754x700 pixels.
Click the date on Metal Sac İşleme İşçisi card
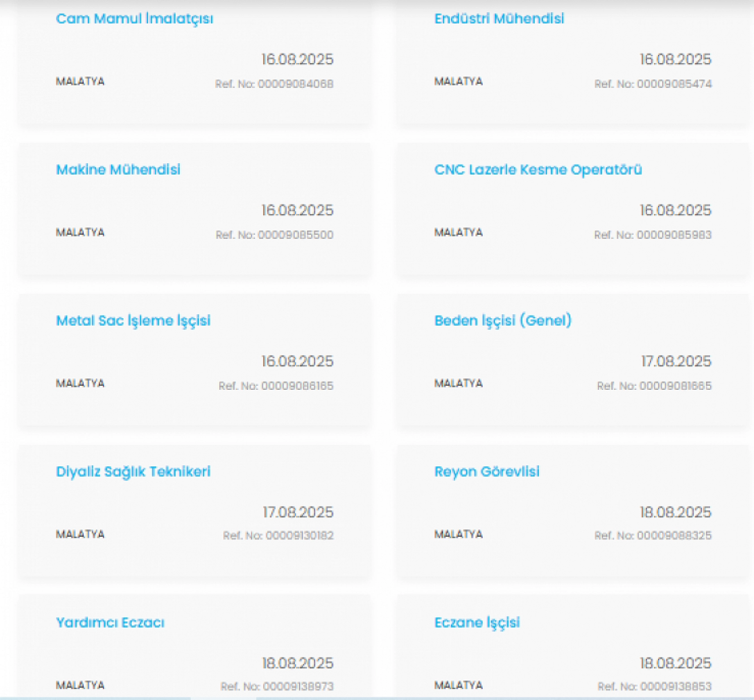[x=298, y=361]
